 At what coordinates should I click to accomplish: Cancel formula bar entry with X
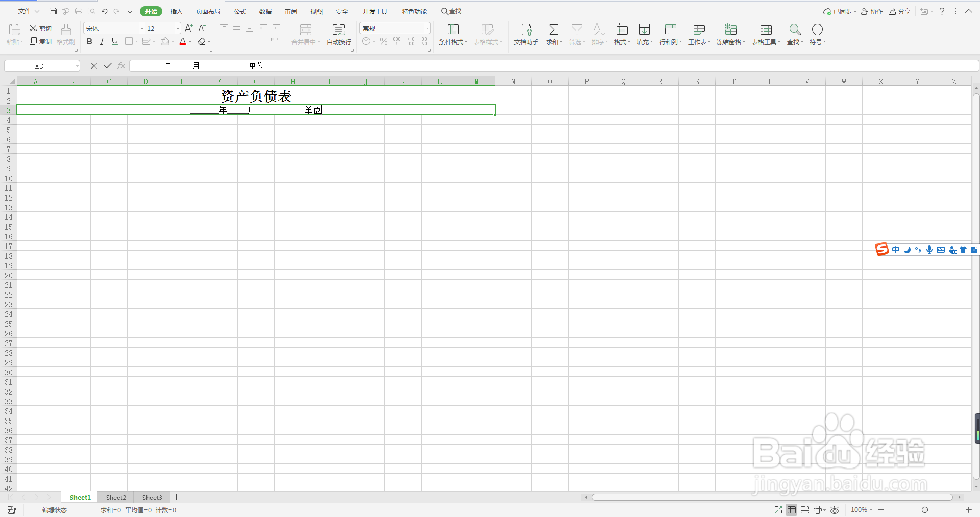(x=94, y=66)
